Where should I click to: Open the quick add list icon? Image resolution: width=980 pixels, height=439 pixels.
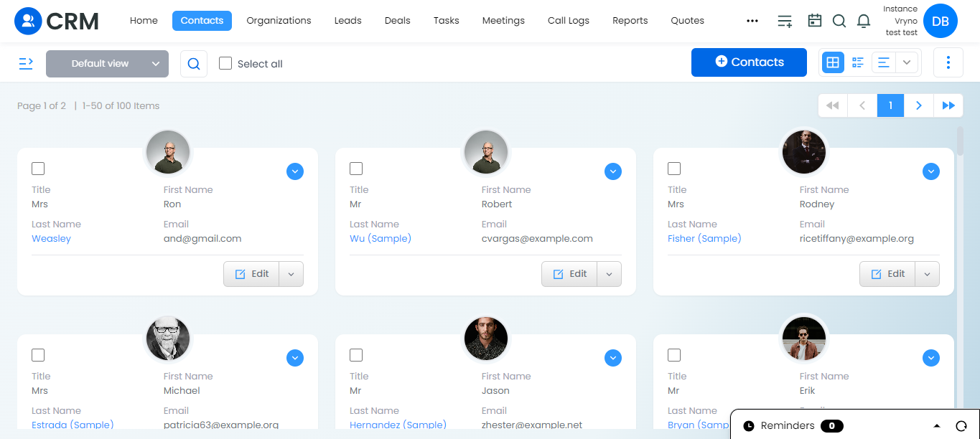point(785,21)
